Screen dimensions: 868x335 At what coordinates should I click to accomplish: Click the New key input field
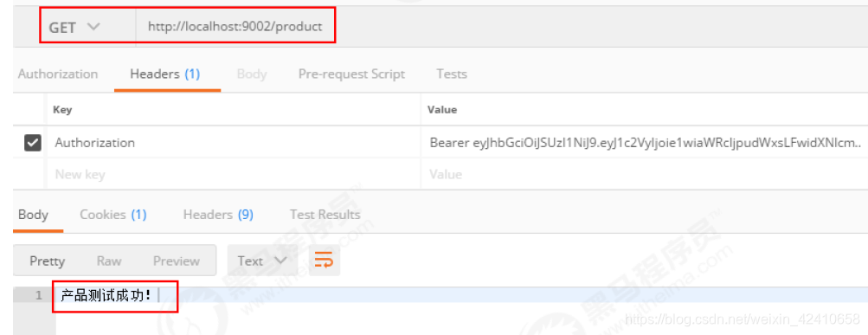235,174
